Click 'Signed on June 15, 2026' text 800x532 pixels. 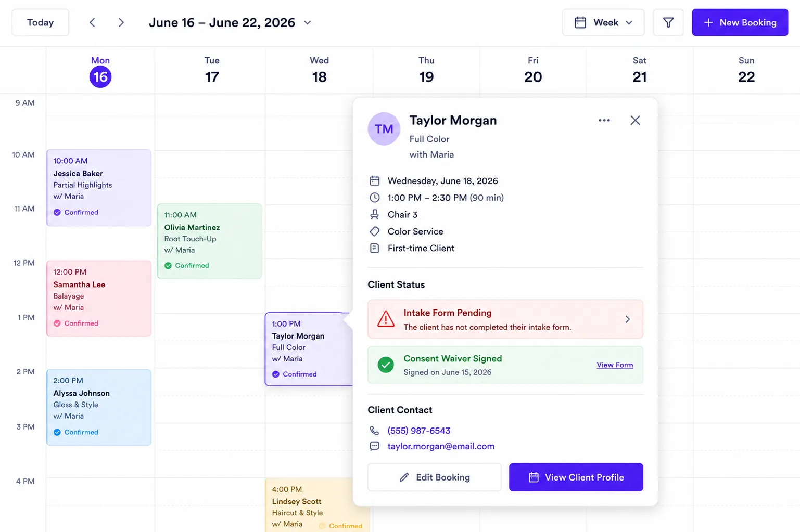448,372
